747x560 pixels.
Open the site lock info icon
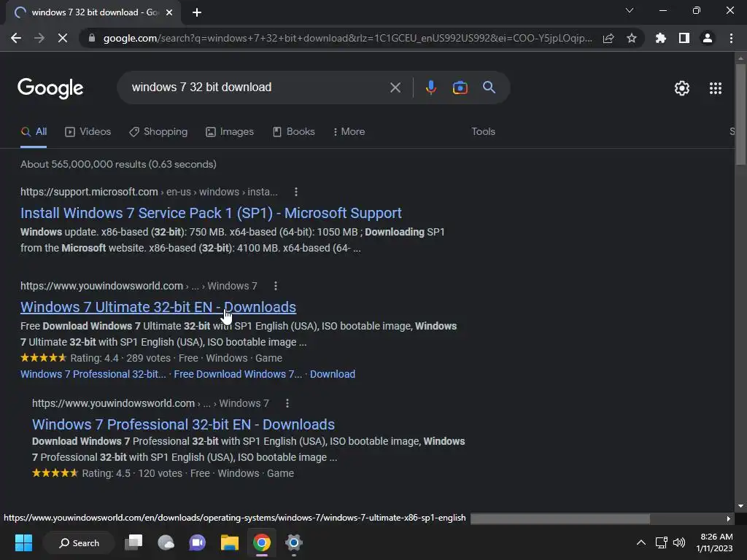pyautogui.click(x=92, y=38)
